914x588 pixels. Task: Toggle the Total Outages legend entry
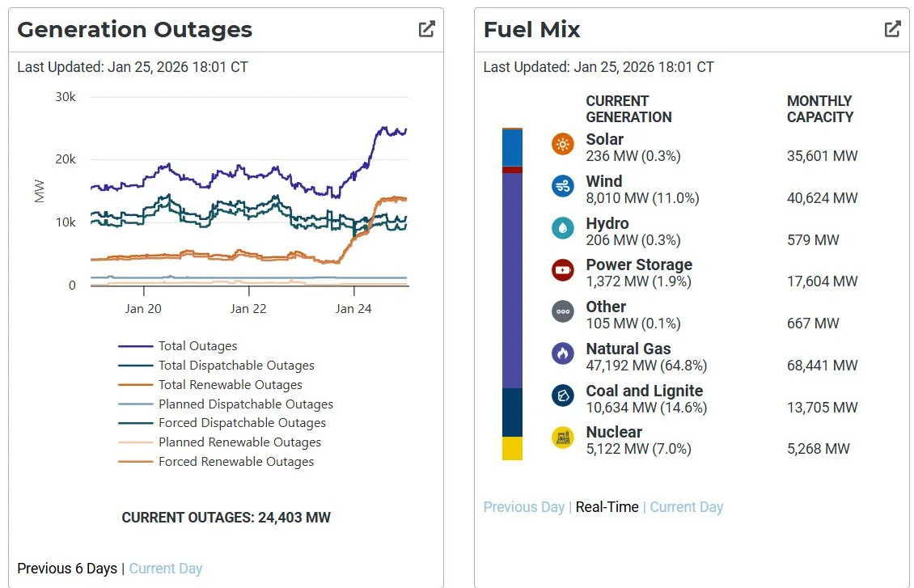(x=199, y=346)
